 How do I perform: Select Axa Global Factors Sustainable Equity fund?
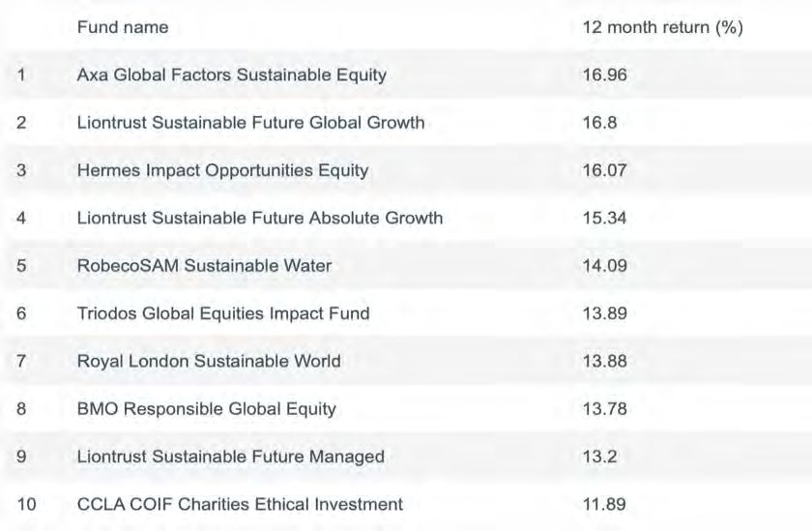click(231, 75)
